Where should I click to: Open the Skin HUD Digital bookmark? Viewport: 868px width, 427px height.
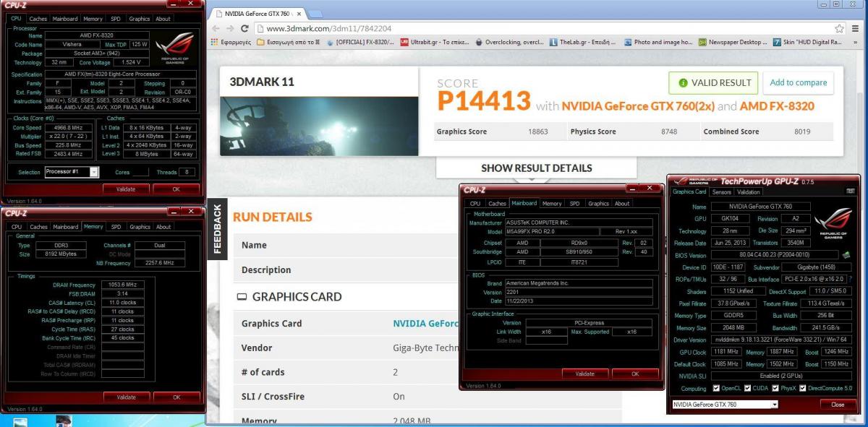point(807,42)
